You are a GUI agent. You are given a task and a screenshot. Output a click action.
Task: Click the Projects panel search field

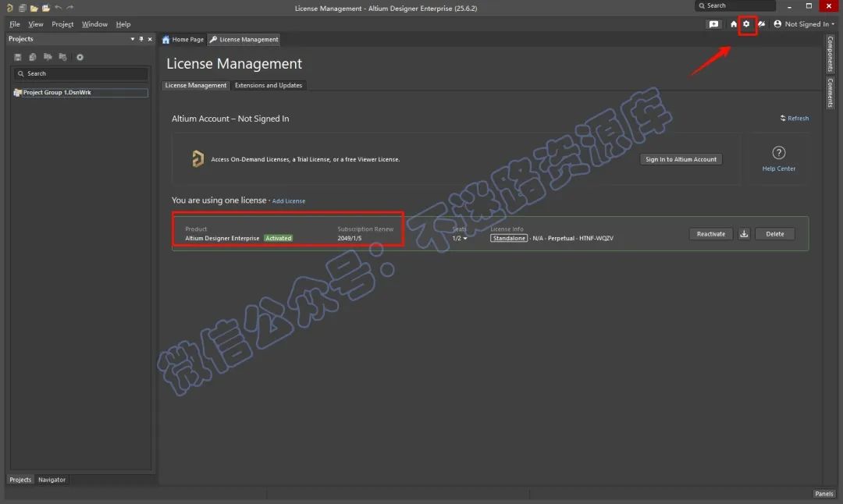click(80, 73)
